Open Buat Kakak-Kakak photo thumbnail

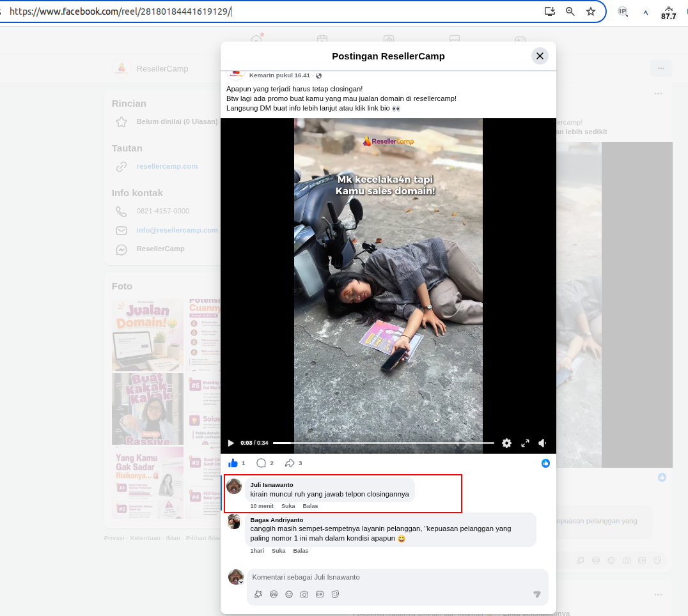tap(148, 408)
